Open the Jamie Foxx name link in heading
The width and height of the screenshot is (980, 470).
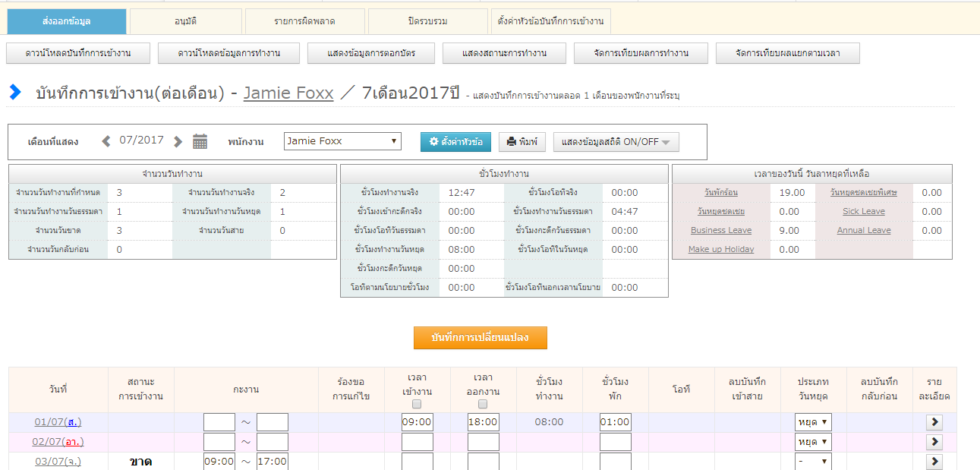tap(288, 93)
